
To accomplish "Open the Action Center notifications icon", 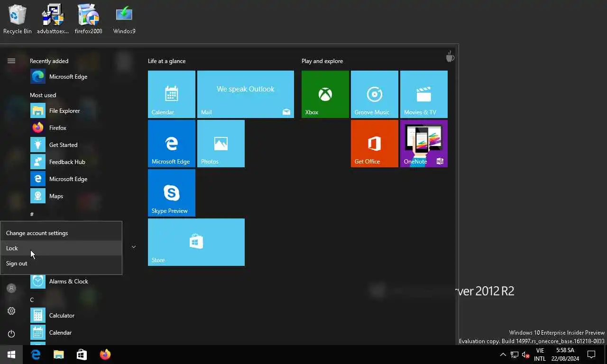I will point(591,355).
